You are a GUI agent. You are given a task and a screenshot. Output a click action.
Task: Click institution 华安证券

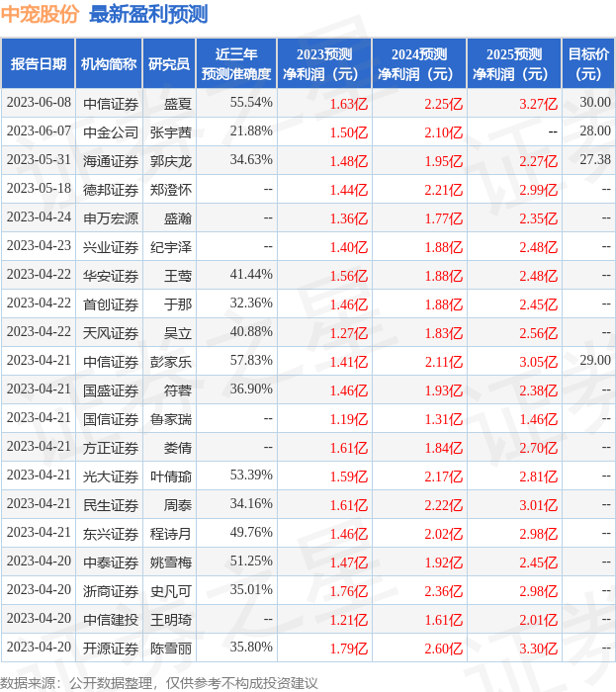click(x=111, y=276)
